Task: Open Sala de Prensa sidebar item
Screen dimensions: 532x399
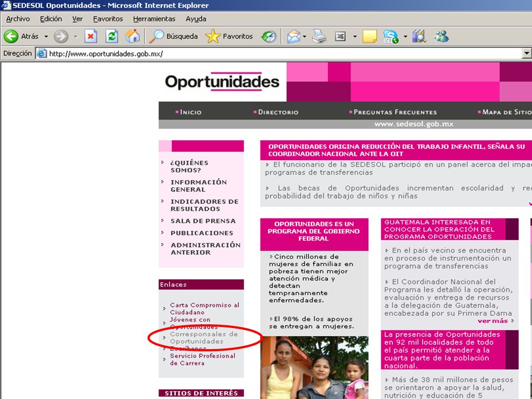Action: (203, 221)
